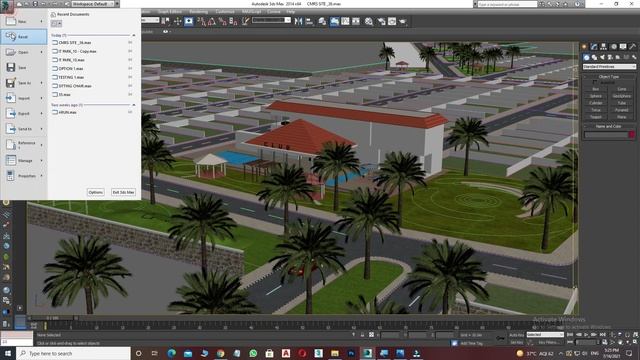This screenshot has height=360, width=640.
Task: Expand the Save As submenu arrow
Action: pos(42,83)
